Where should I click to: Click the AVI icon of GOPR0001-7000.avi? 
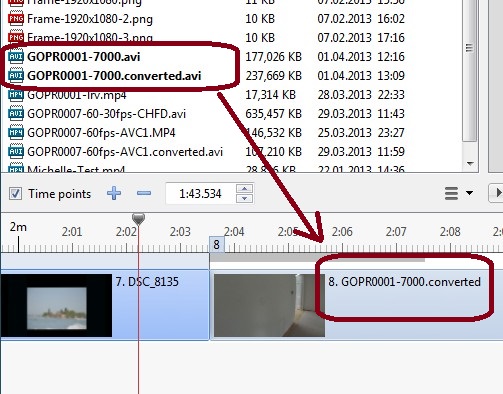point(16,57)
